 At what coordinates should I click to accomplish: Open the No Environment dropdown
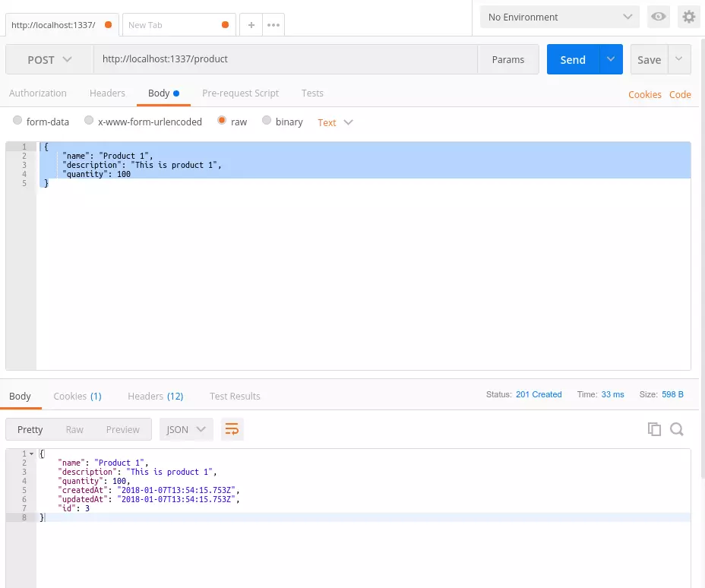point(558,17)
